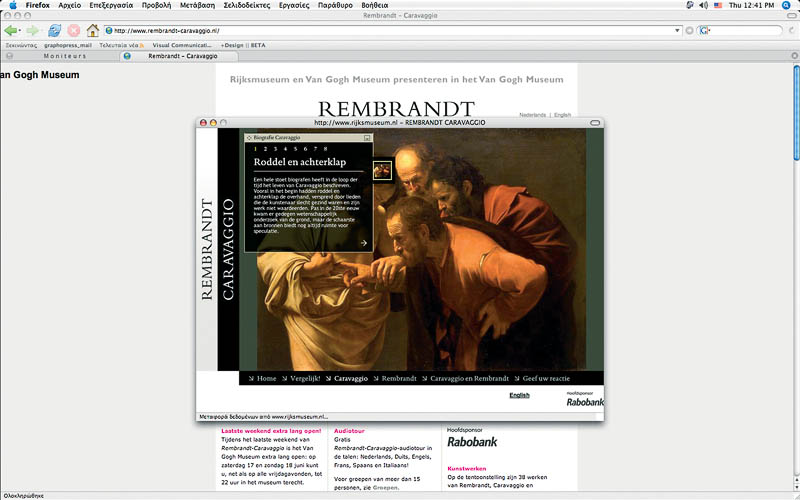Viewport: 800px width, 500px height.
Task: Expand the address bar history dropdown
Action: 677,31
